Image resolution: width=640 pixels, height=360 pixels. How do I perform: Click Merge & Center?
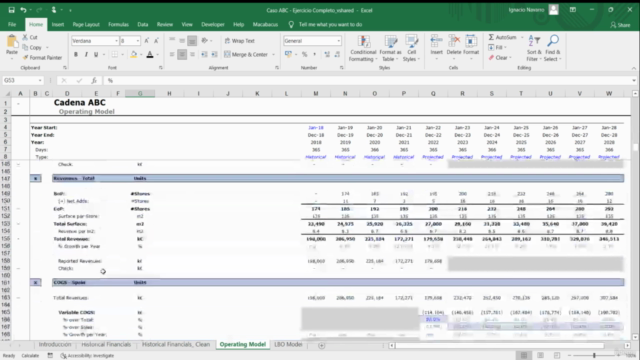246,54
